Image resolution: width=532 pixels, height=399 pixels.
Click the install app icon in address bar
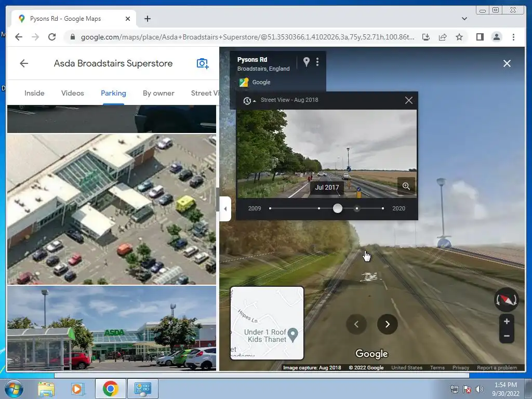[426, 37]
